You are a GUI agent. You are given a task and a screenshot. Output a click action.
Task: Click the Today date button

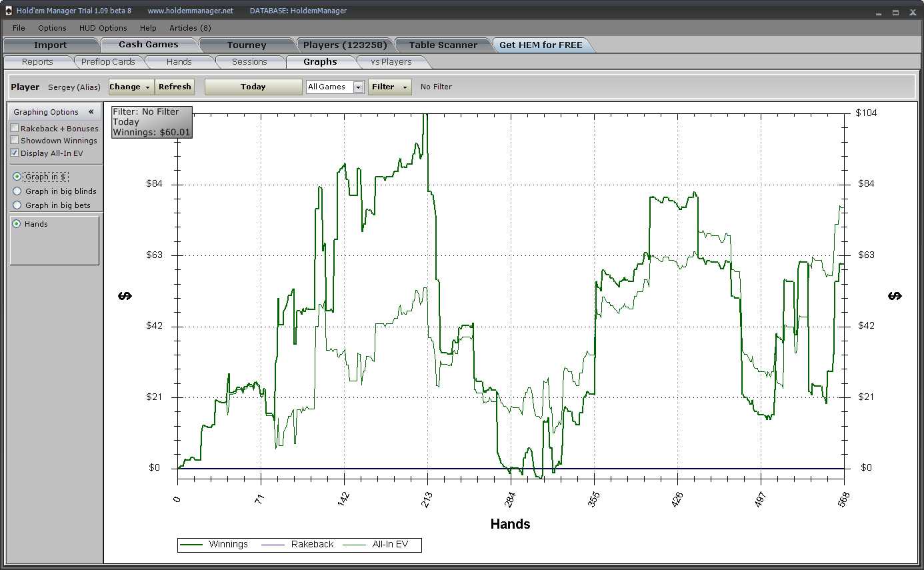click(x=253, y=87)
